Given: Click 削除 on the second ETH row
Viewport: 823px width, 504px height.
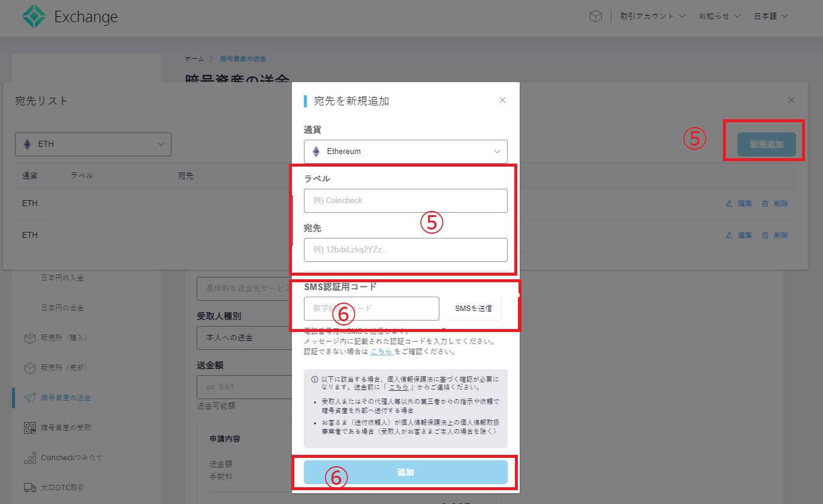Looking at the screenshot, I should click(774, 236).
